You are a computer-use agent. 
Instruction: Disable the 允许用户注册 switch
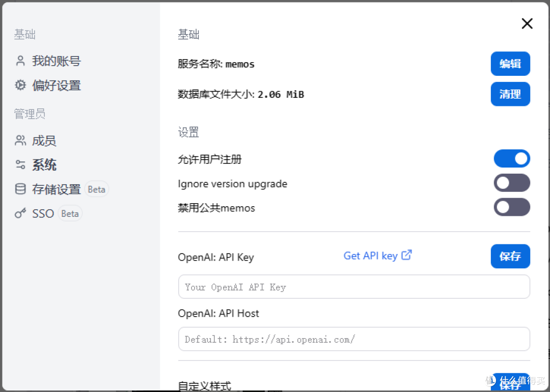[x=512, y=159]
